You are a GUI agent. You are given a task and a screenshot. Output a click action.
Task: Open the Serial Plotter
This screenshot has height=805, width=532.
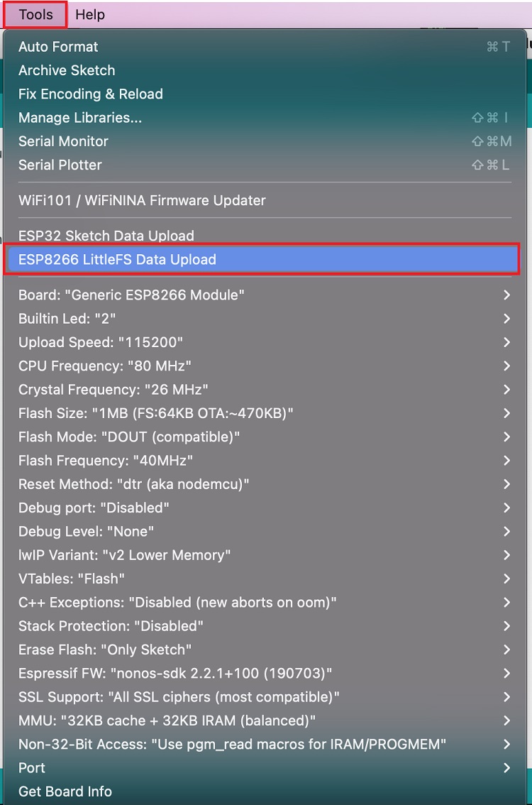click(x=60, y=165)
